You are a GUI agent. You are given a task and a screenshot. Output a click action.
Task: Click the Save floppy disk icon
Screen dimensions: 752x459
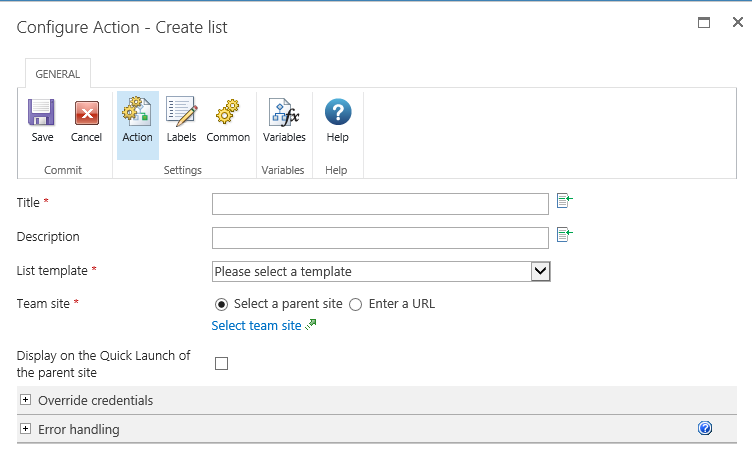tap(42, 113)
